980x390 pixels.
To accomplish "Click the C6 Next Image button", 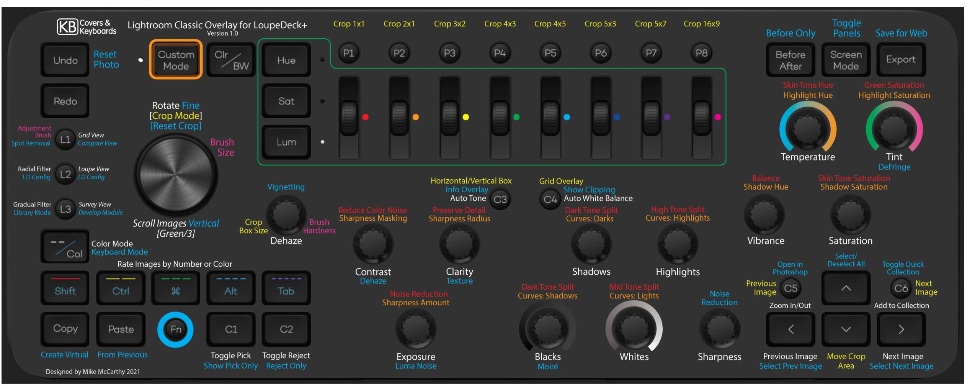I will pyautogui.click(x=901, y=288).
